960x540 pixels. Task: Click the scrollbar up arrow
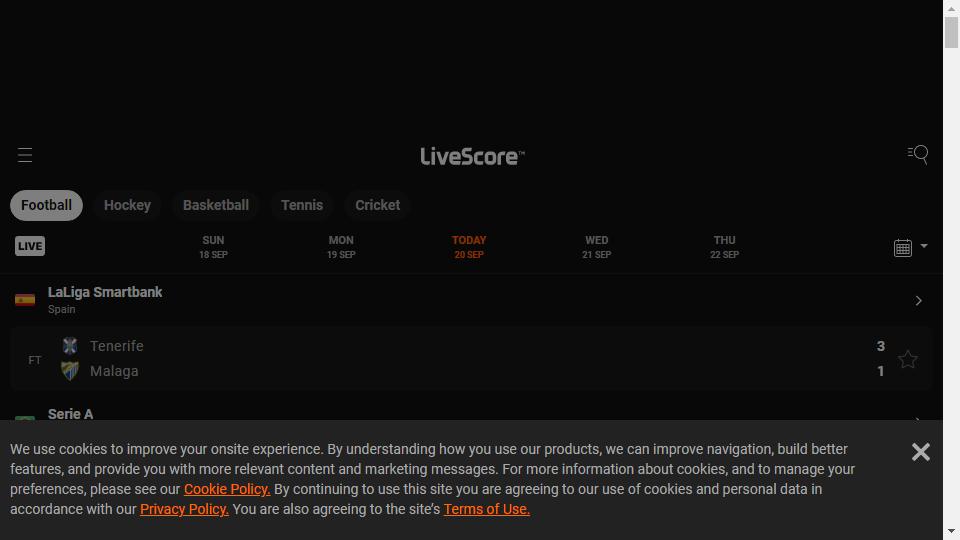[x=951, y=8]
